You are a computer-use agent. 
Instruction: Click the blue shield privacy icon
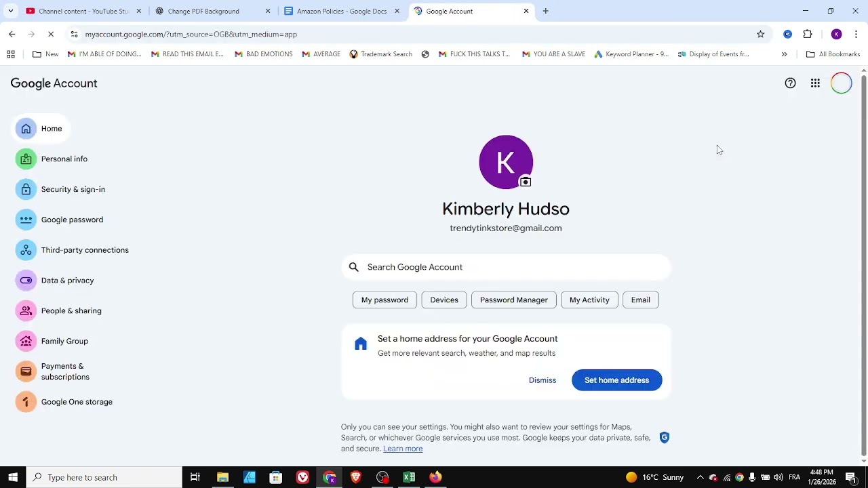tap(665, 438)
